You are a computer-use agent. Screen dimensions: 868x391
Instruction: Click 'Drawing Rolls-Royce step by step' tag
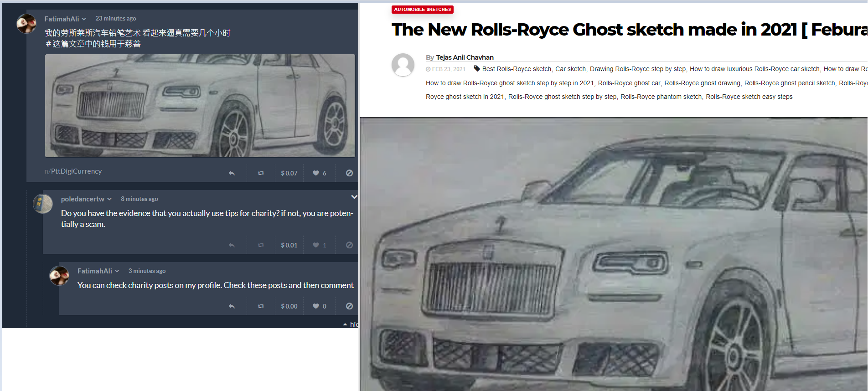click(638, 69)
